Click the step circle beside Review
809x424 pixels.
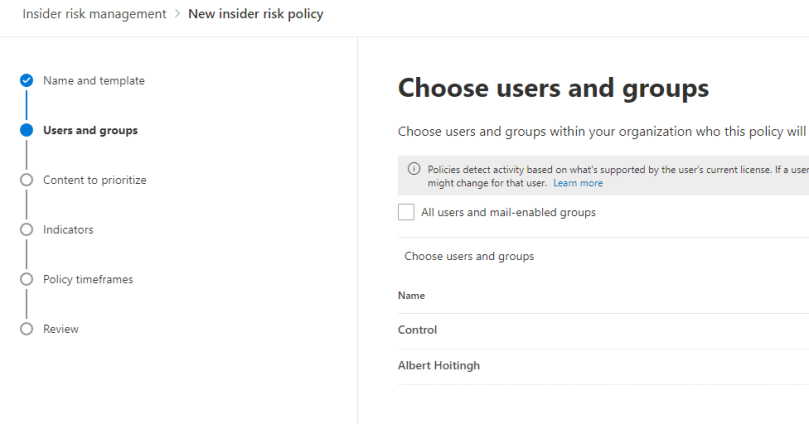[26, 329]
